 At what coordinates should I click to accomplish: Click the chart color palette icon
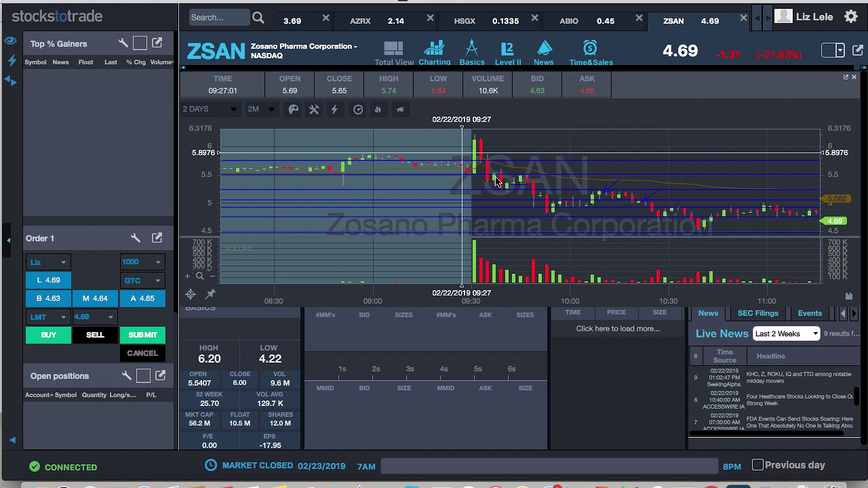(x=293, y=109)
